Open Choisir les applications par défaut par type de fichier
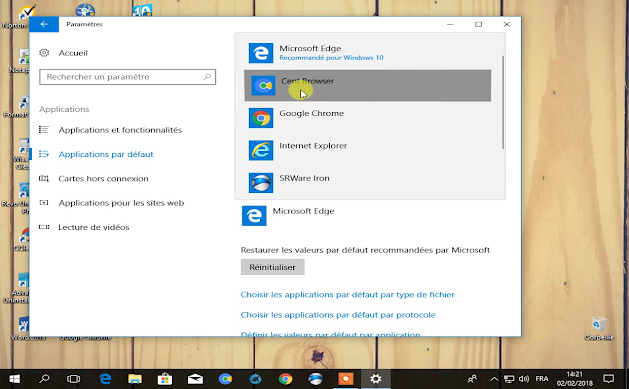Viewport: 629px width, 389px height. pyautogui.click(x=347, y=295)
